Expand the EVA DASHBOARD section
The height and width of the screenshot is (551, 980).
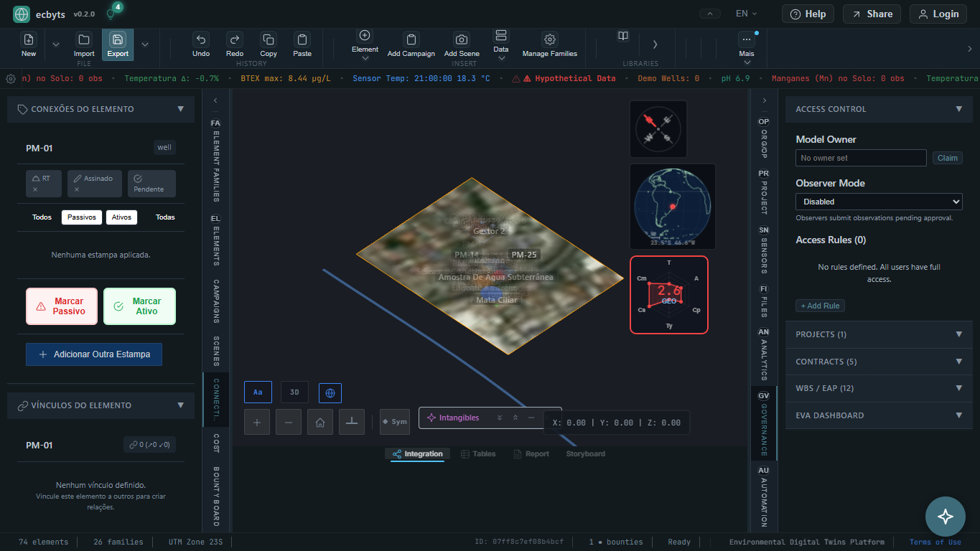click(x=879, y=415)
